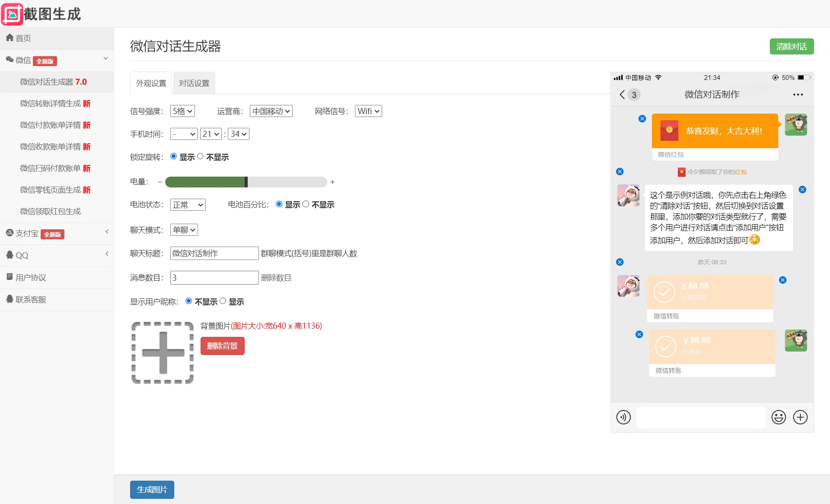
Task: Remove the red packet message via its X icon
Action: point(642,119)
